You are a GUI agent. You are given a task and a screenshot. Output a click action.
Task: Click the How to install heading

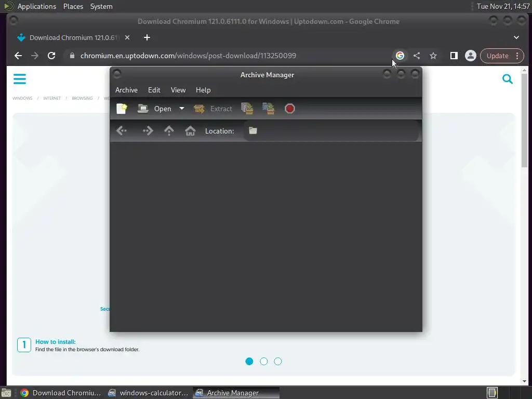(x=55, y=342)
